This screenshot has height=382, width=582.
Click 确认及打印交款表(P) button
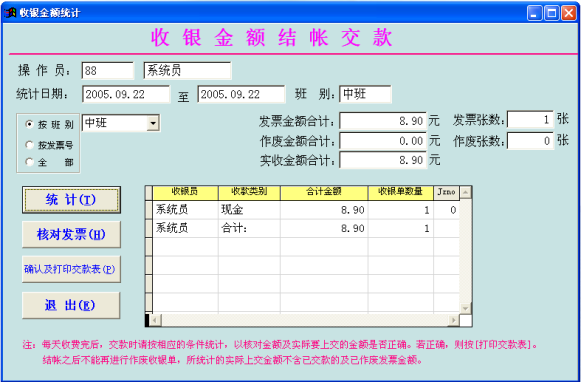(71, 269)
